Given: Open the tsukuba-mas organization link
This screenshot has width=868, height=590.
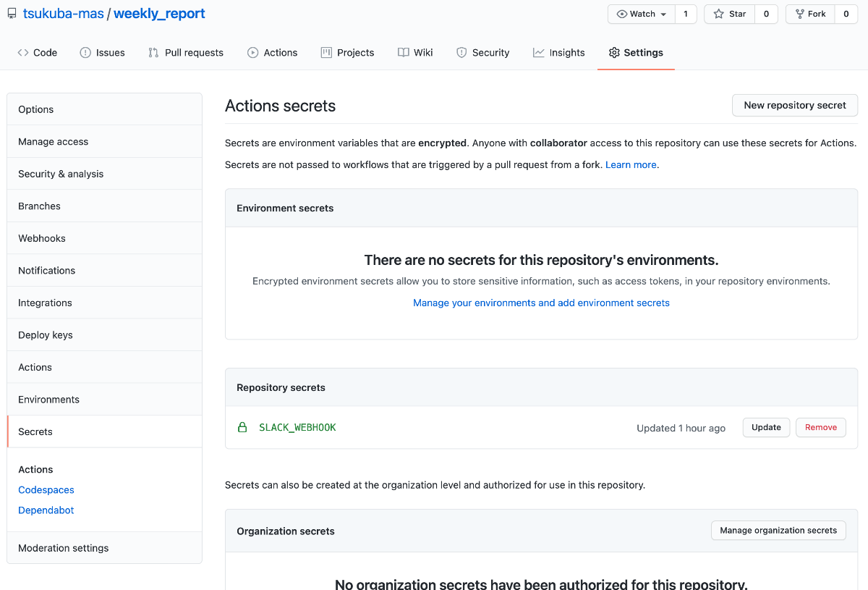Looking at the screenshot, I should coord(64,14).
